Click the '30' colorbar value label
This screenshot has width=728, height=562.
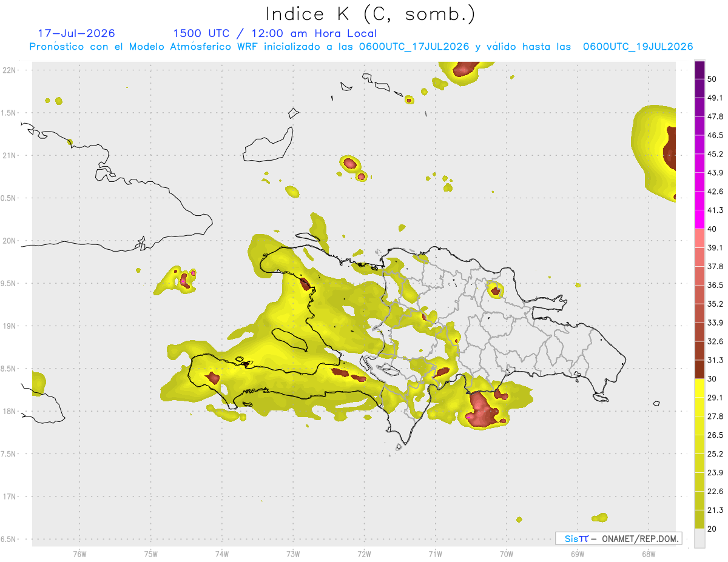click(x=712, y=379)
